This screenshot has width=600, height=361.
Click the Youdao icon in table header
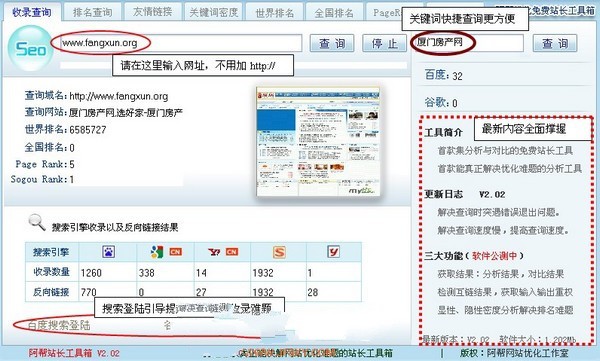click(334, 252)
